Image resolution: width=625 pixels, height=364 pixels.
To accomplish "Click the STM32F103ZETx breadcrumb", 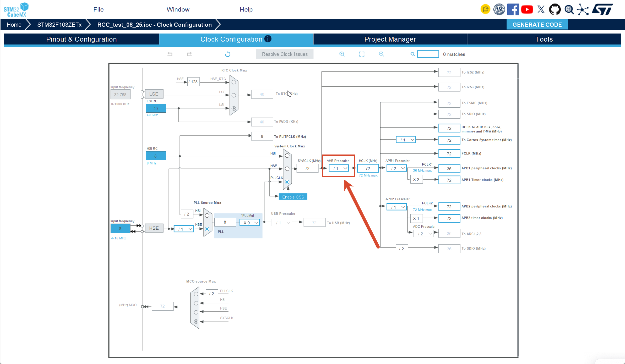I will pos(59,25).
